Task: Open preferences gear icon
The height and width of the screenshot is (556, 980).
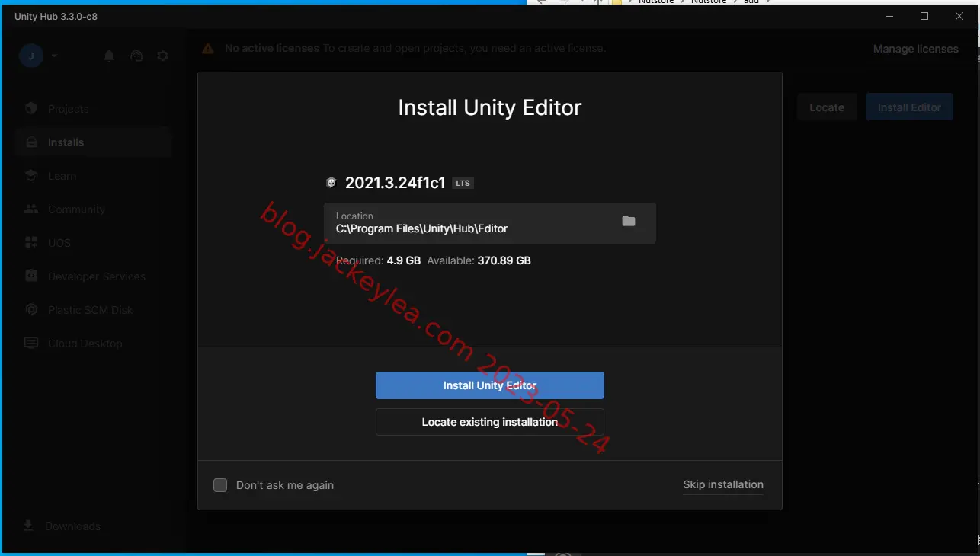Action: coord(162,56)
